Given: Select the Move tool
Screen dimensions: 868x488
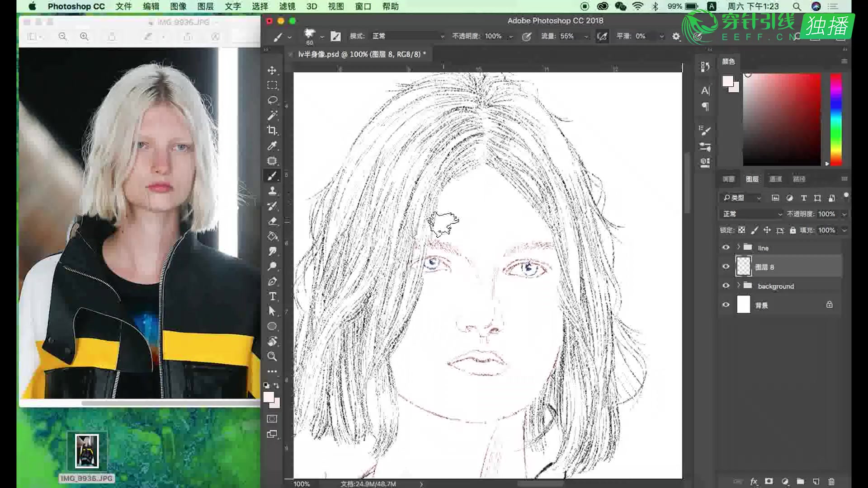Looking at the screenshot, I should pyautogui.click(x=272, y=70).
